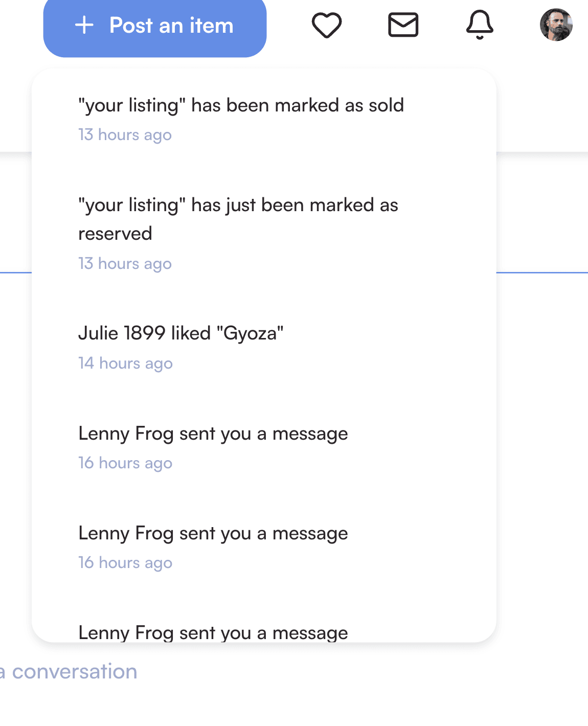Click the 'Julie 1899' username text

pos(122,333)
